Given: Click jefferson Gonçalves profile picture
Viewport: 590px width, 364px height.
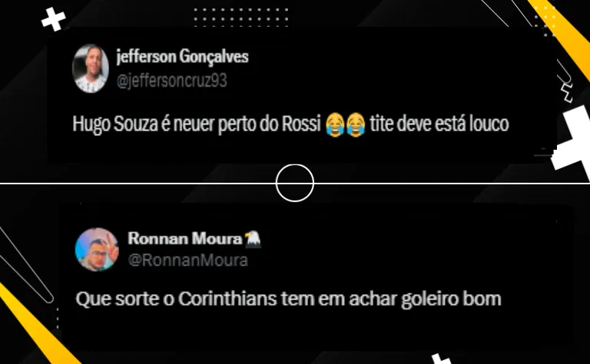Looking at the screenshot, I should [91, 68].
